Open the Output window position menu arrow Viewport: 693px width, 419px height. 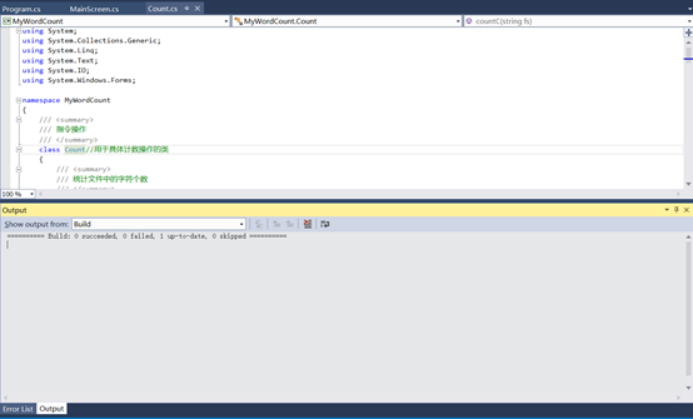pos(666,210)
